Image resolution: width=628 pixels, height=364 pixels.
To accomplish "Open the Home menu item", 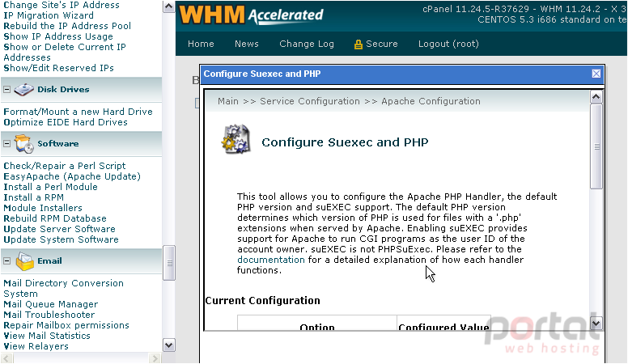I will (x=201, y=44).
